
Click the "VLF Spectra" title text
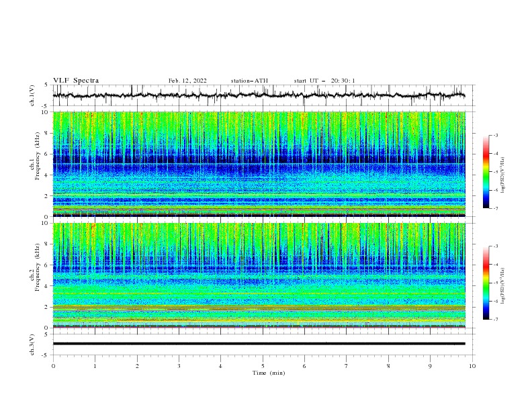click(x=76, y=81)
